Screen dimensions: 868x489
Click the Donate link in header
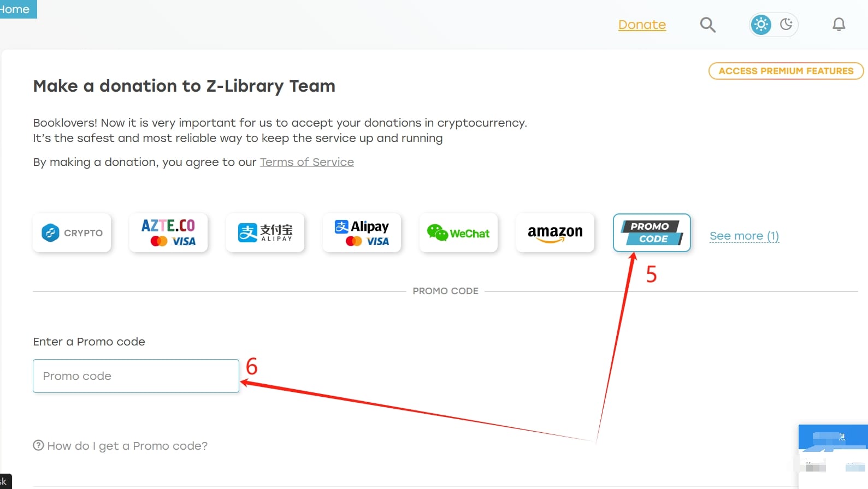coord(642,25)
